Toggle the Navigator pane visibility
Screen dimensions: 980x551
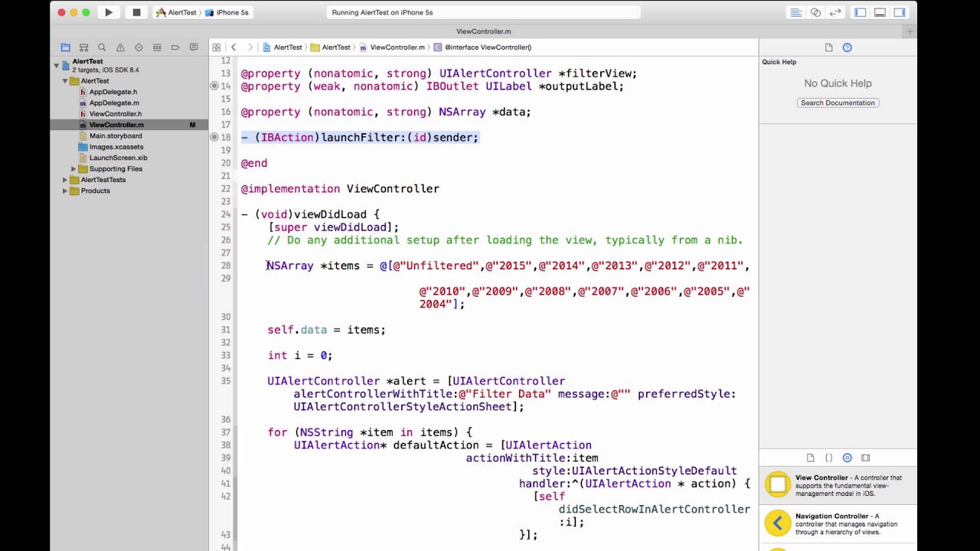861,12
